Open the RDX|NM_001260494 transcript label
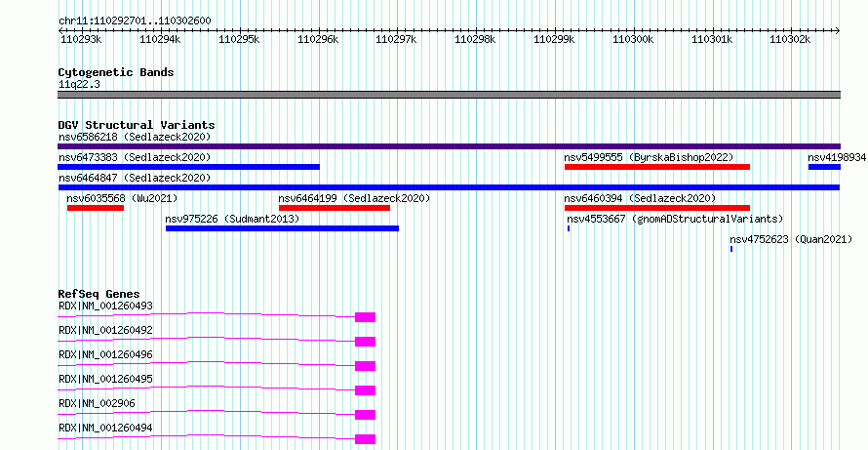868x450 pixels. (x=105, y=428)
